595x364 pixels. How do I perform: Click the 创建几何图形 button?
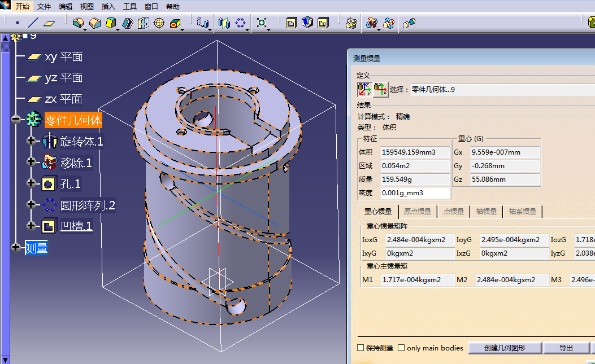coord(504,348)
